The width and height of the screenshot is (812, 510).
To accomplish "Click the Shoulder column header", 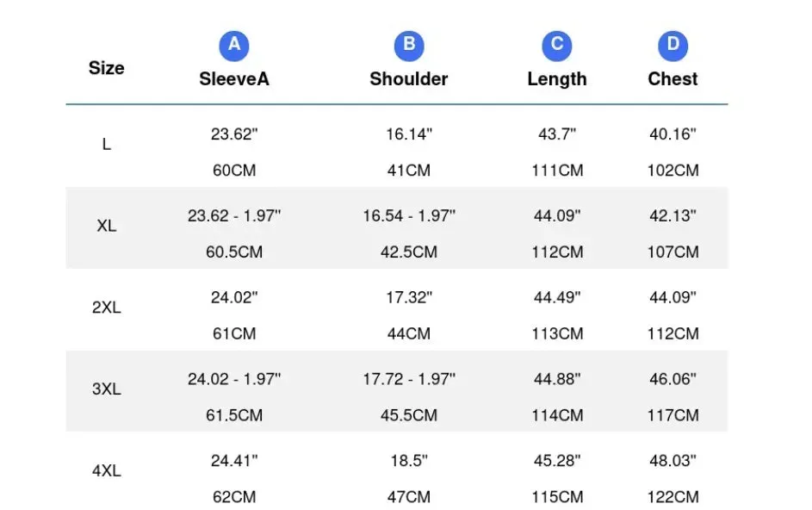I will point(409,78).
